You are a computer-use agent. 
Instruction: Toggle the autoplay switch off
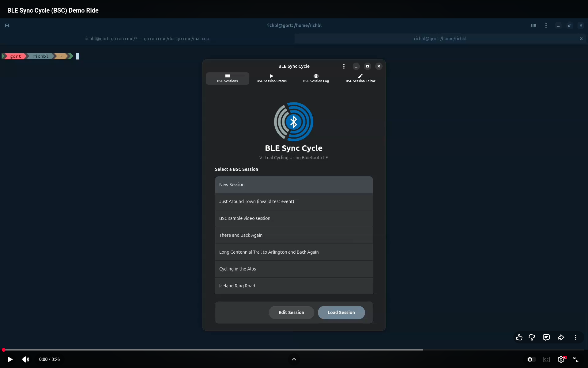click(x=531, y=359)
